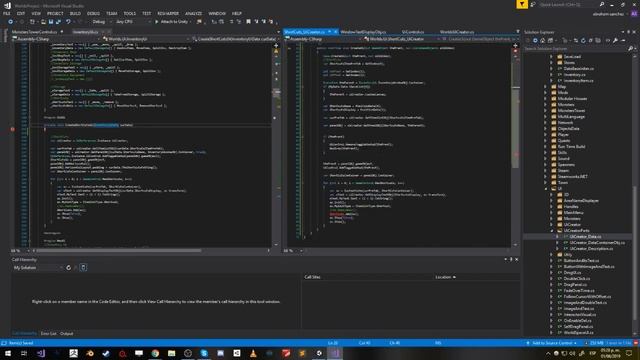Click VLC cone icon in the taskbar
This screenshot has width=640, height=360.
point(253,353)
